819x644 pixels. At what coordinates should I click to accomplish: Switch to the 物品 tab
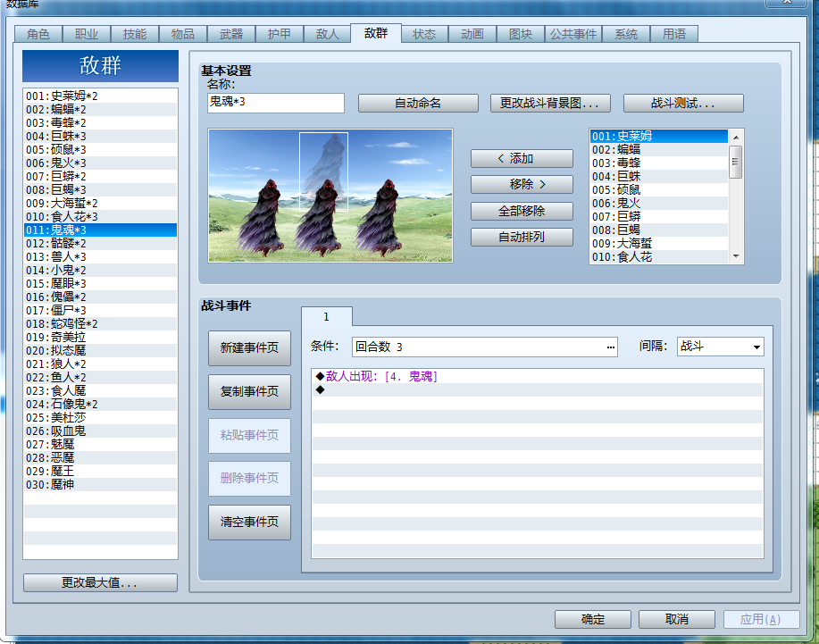(182, 34)
